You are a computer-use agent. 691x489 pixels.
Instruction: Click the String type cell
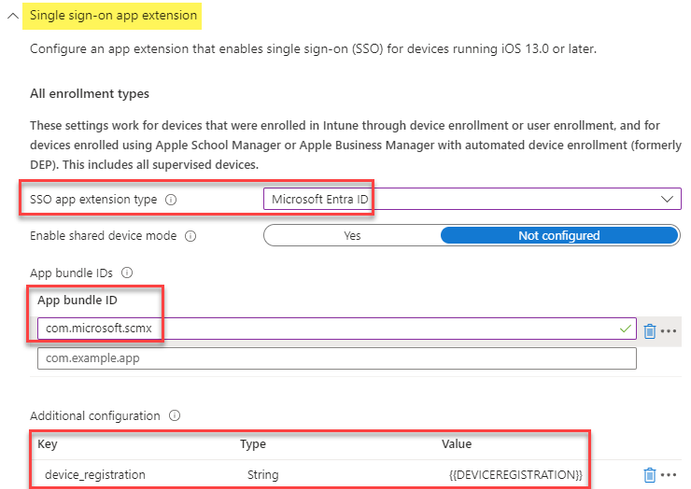[262, 474]
